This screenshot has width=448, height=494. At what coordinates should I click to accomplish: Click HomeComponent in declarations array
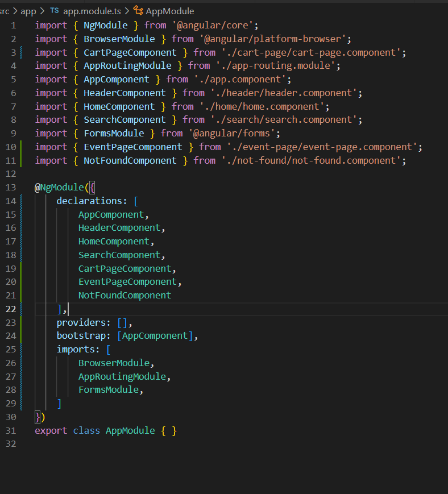pyautogui.click(x=114, y=242)
